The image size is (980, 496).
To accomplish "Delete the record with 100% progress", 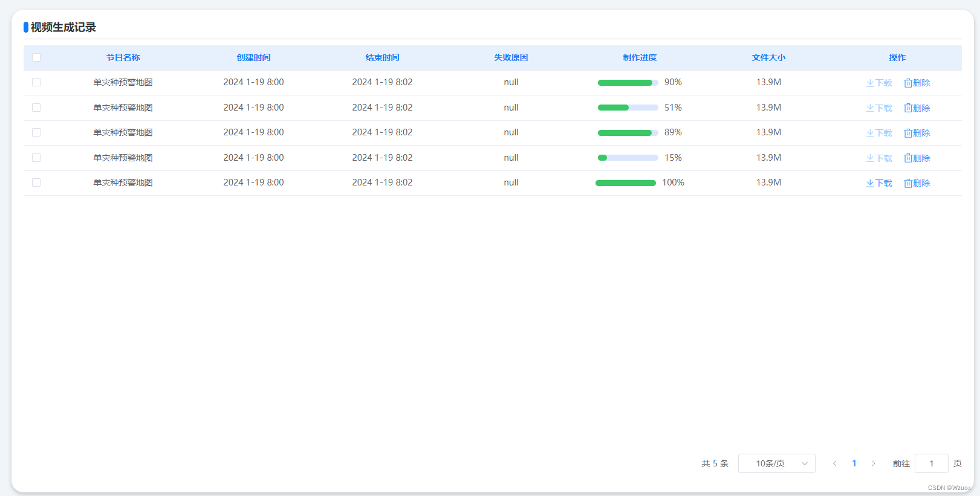I will (917, 183).
